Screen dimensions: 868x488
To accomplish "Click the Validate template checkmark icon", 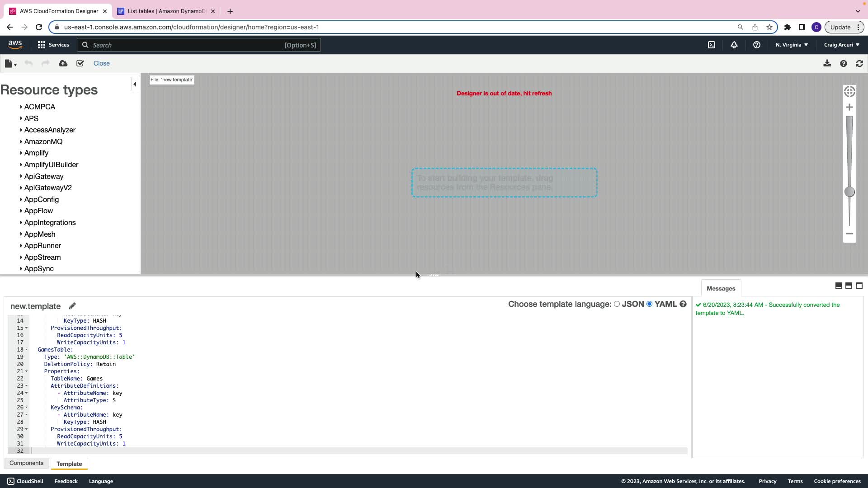I will [80, 64].
